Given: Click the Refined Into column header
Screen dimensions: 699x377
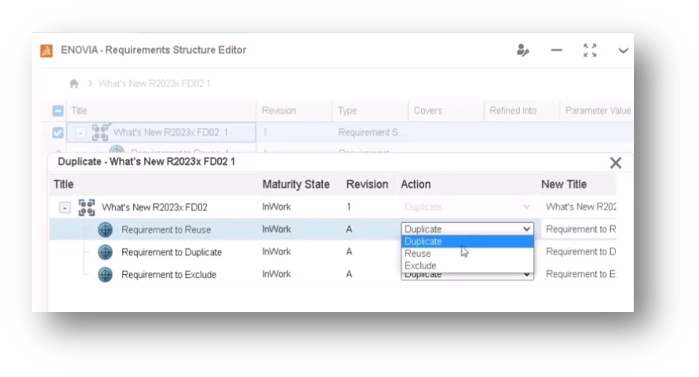Looking at the screenshot, I should click(513, 111).
